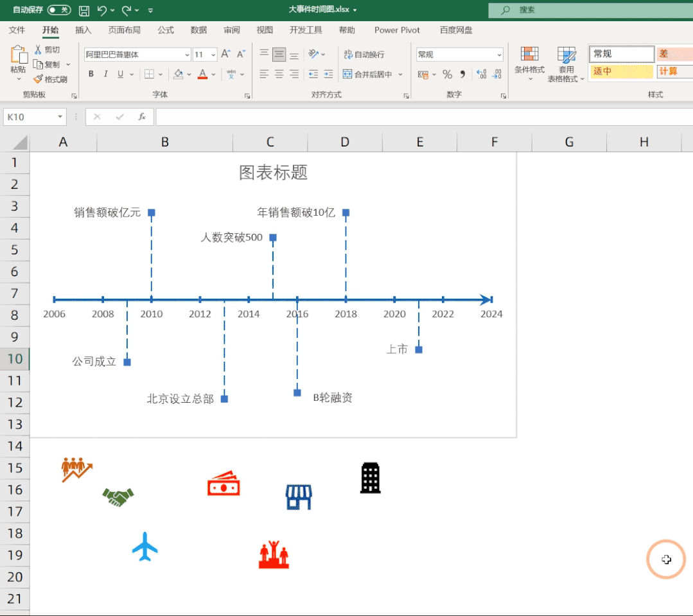693x616 pixels.
Task: Toggle center text alignment icon
Action: click(x=279, y=74)
